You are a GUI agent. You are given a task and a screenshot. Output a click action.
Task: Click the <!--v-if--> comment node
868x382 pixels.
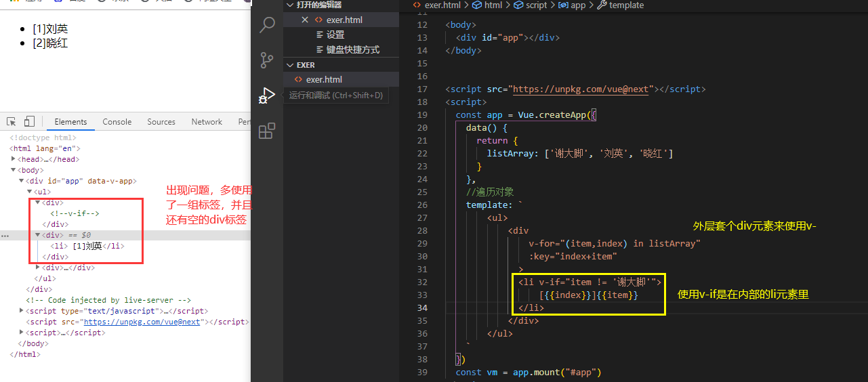click(75, 213)
